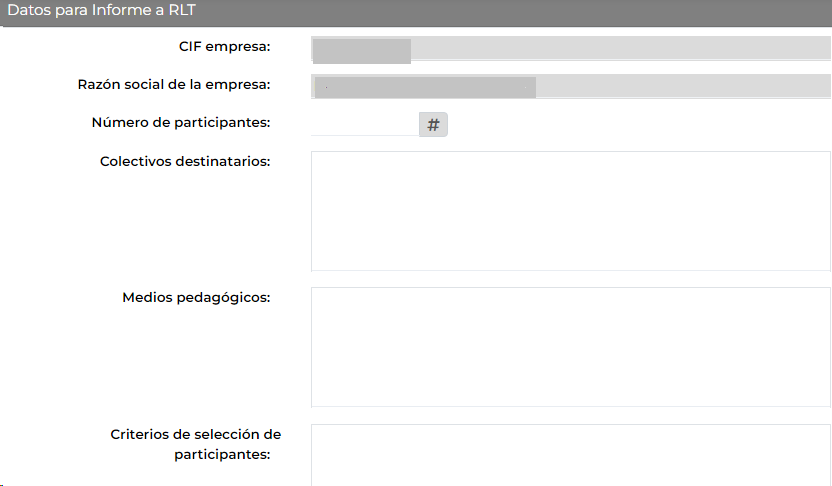Click the Razón social de la empresa label

click(174, 85)
